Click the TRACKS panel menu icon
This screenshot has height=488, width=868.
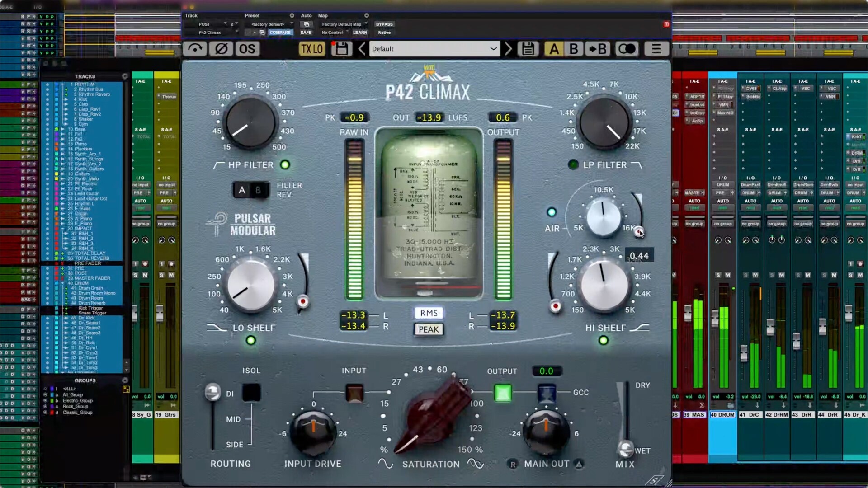click(x=125, y=76)
